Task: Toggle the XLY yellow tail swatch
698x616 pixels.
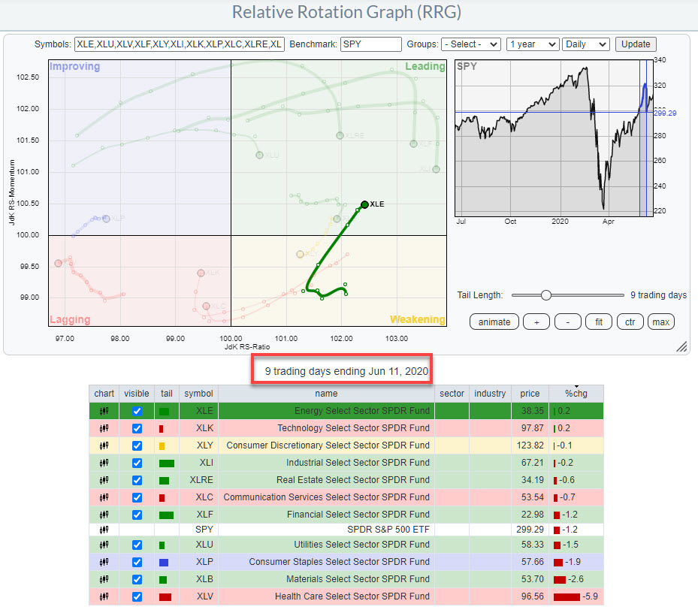Action: coord(162,446)
